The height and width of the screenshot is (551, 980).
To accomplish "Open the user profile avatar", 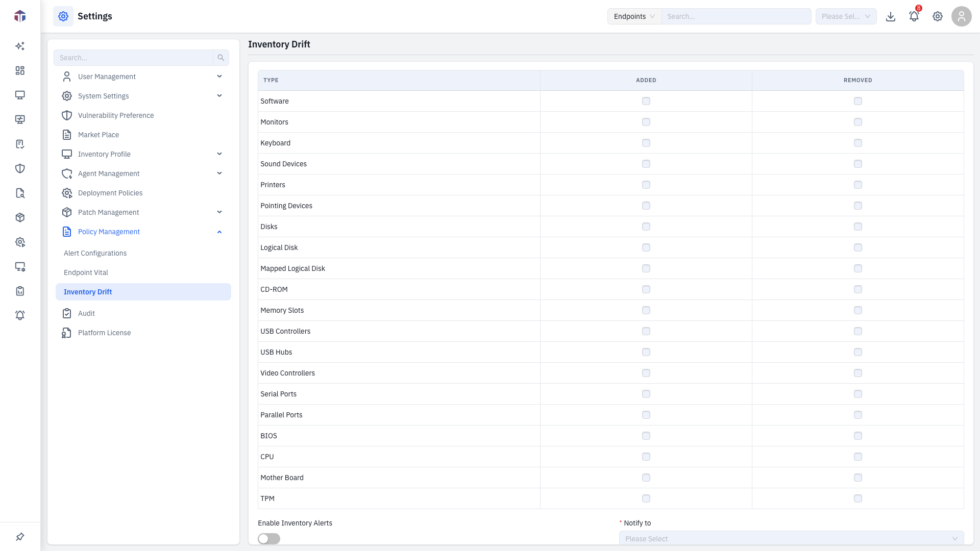I will point(962,16).
